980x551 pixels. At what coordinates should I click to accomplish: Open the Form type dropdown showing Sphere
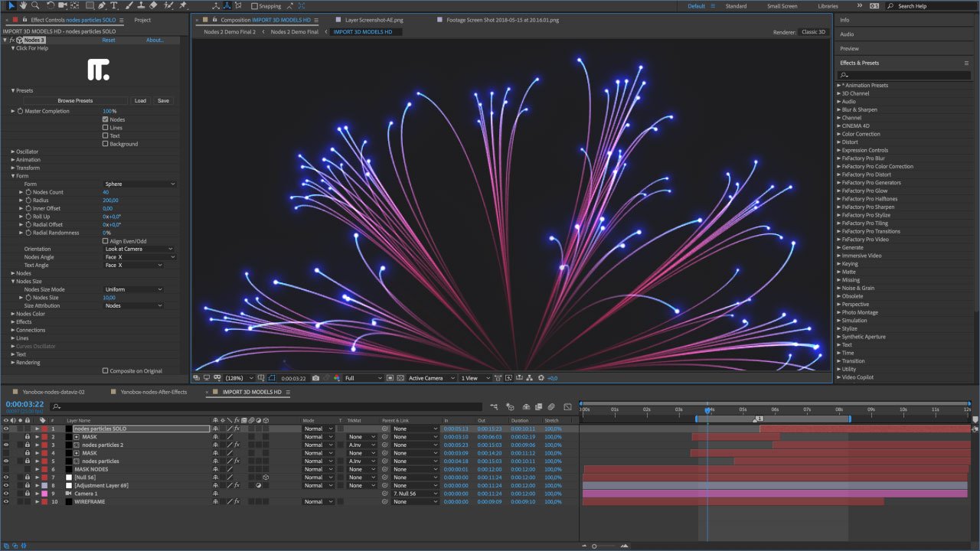(x=139, y=184)
